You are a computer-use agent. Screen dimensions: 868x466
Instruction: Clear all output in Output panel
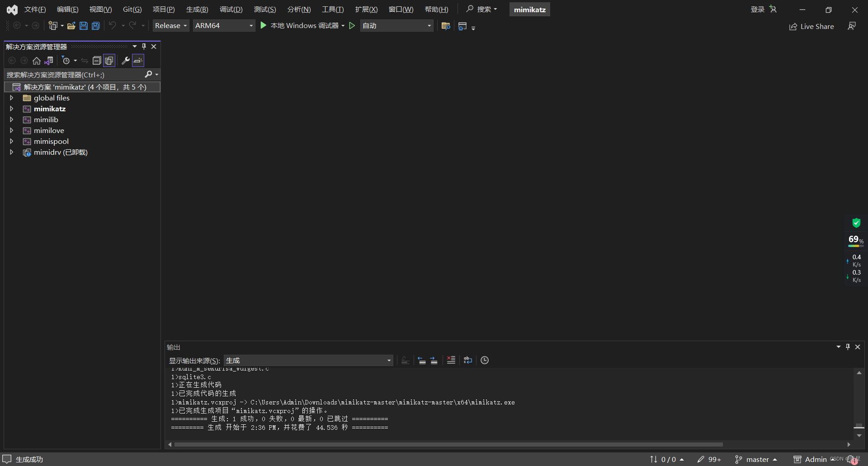point(451,360)
